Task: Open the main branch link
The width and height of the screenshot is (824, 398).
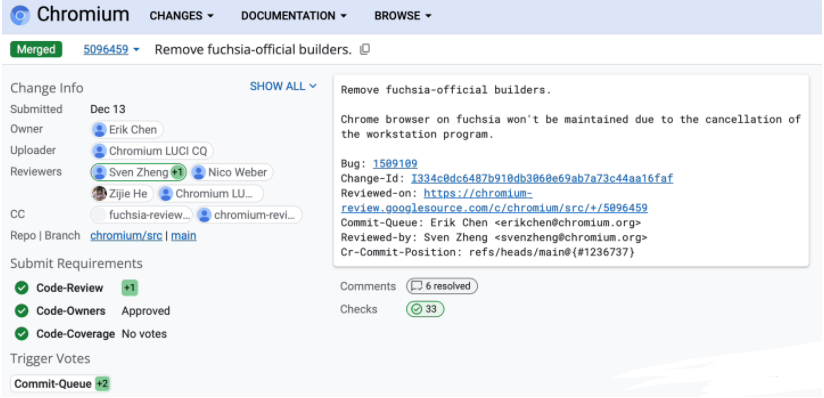Action: [183, 236]
